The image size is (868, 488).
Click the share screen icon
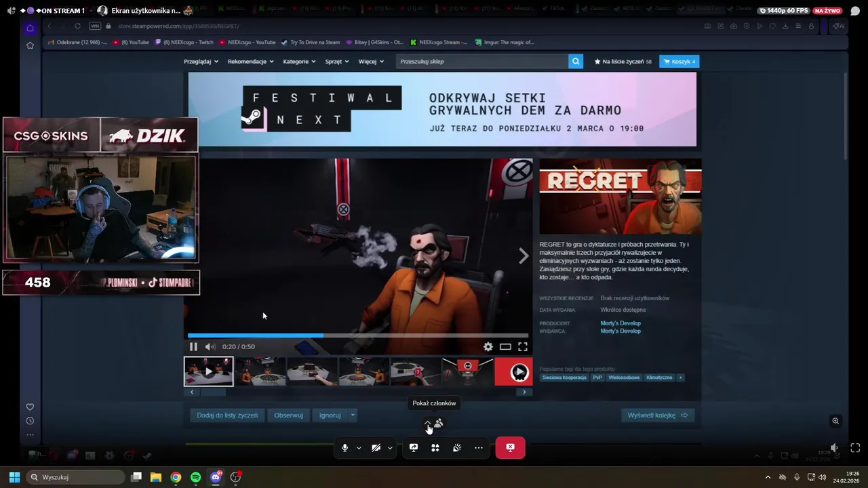(414, 448)
